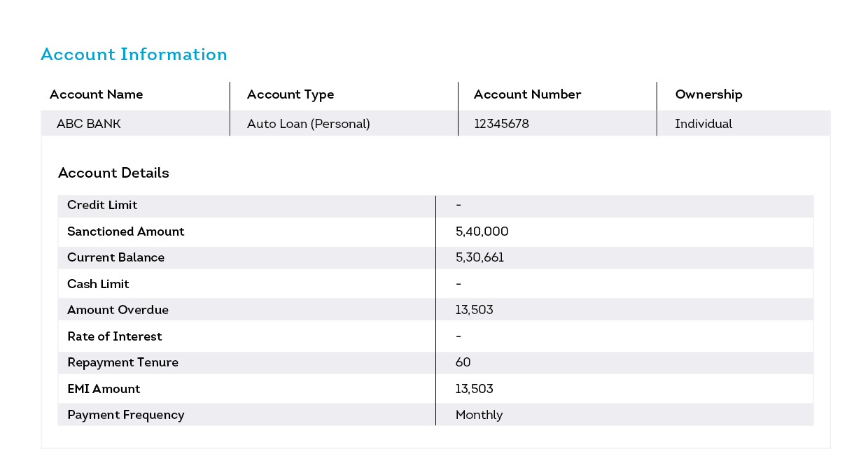This screenshot has width=868, height=470.
Task: Select the Account Name column header
Action: pos(96,94)
